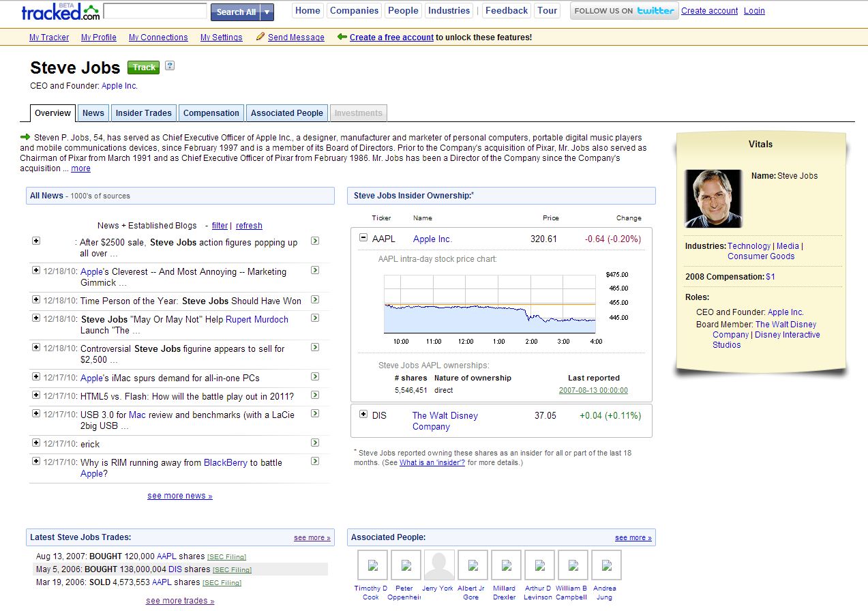Open arrow icon for 'Time Person of the Year' news
The height and width of the screenshot is (611, 868).
click(x=315, y=299)
